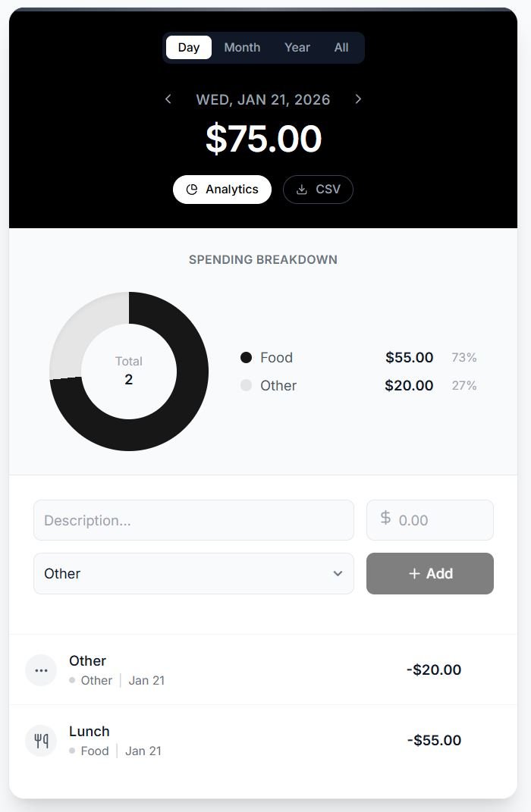Click the fork and knife Lunch icon
Viewport: 531px width, 812px height.
pyautogui.click(x=41, y=741)
